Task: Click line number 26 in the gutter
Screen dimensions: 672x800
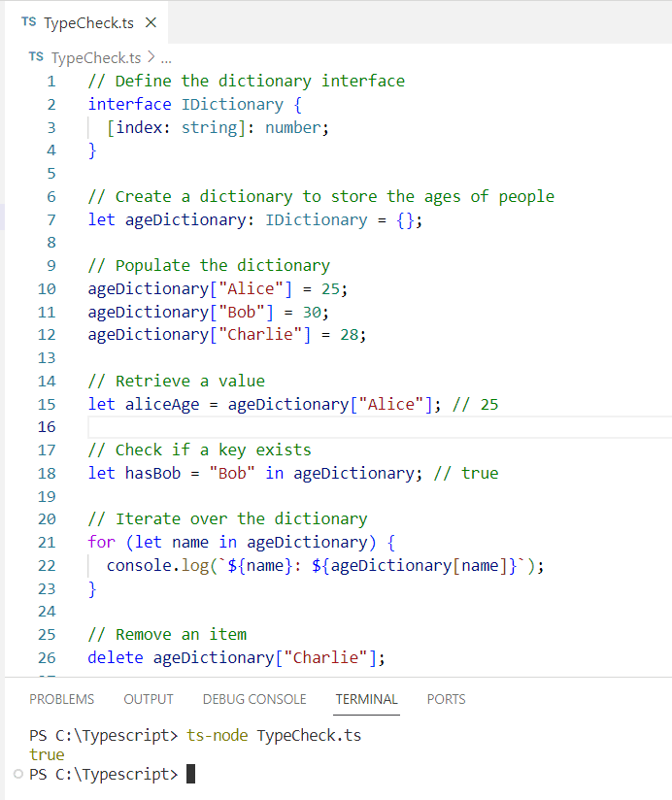Action: click(47, 657)
